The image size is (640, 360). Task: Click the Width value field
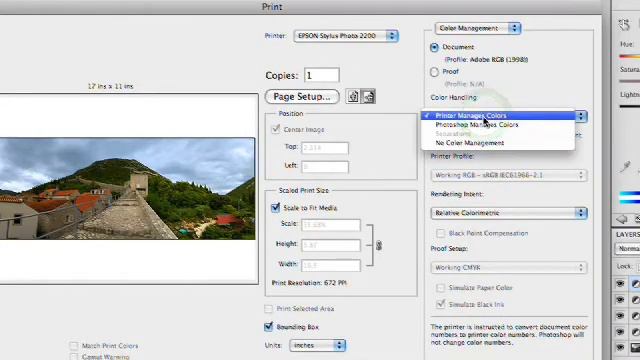[x=331, y=265]
